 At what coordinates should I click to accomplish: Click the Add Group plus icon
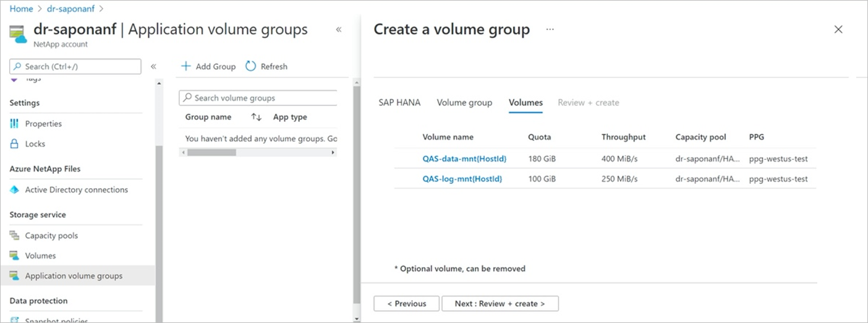click(185, 66)
